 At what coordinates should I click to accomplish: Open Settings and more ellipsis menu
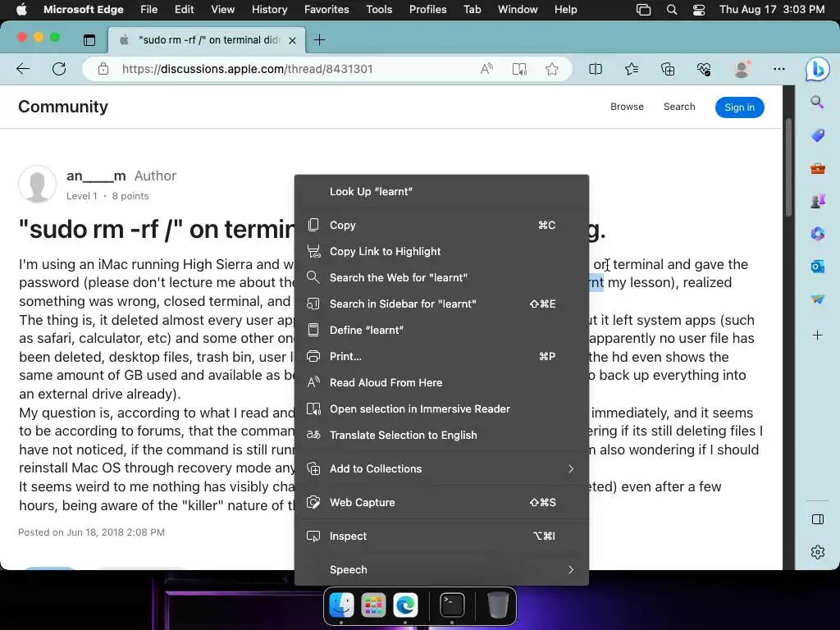click(779, 69)
